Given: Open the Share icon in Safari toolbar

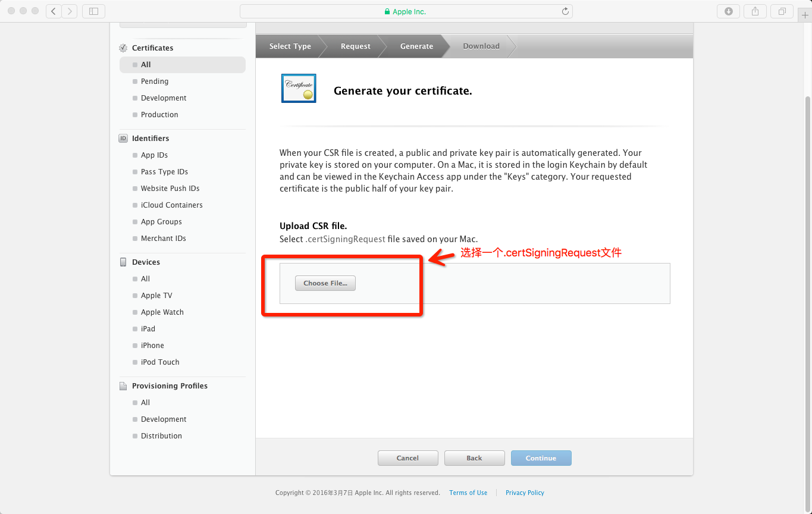Looking at the screenshot, I should (x=755, y=11).
